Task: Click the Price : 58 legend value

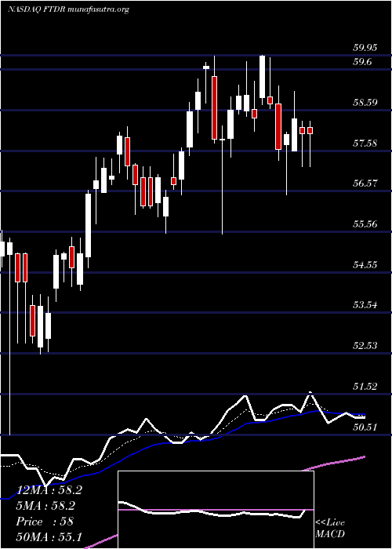Action: [x=45, y=522]
